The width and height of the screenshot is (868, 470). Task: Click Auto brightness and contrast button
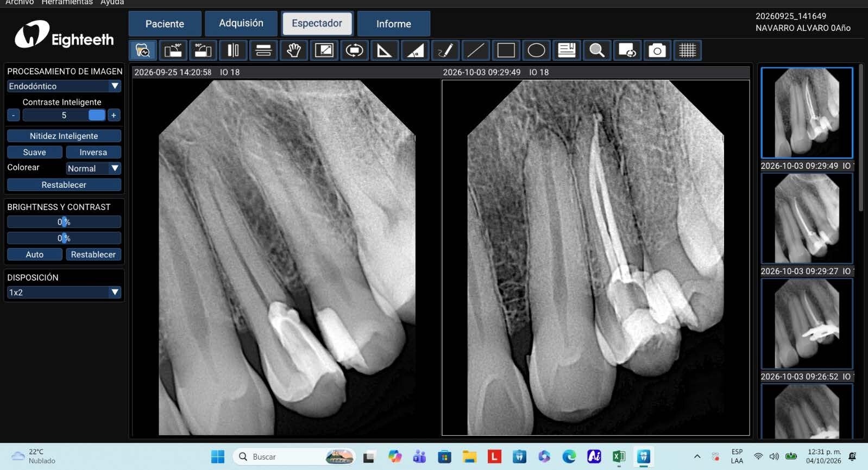[x=35, y=254]
